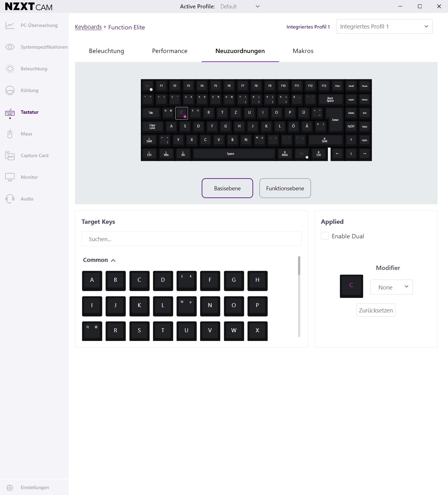
Task: Follow the Keyboards breadcrumb link
Action: (x=88, y=27)
